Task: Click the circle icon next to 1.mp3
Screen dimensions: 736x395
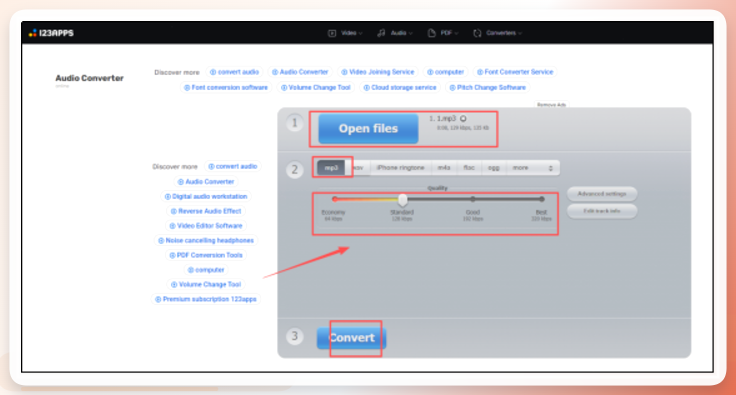Action: [x=463, y=119]
